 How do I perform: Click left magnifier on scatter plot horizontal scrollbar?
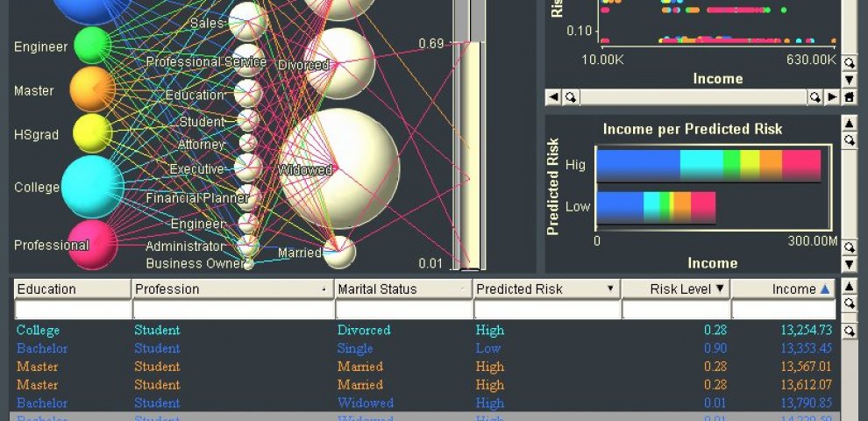point(570,96)
